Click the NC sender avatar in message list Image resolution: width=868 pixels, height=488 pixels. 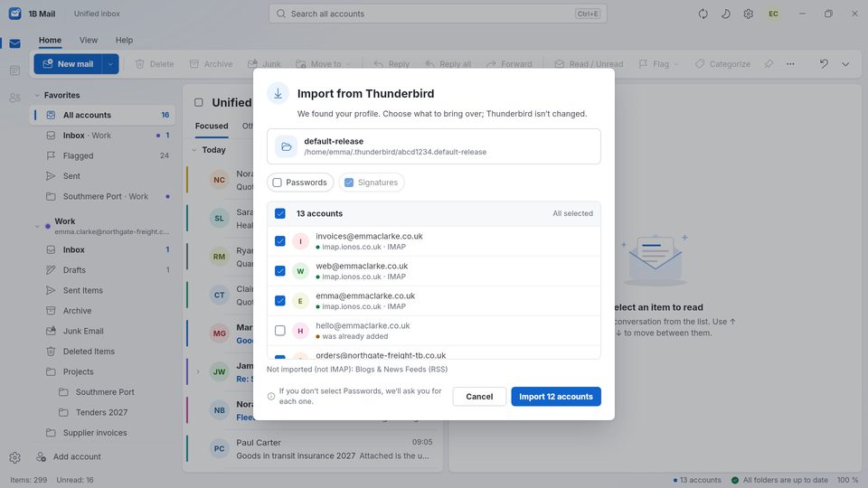point(219,180)
